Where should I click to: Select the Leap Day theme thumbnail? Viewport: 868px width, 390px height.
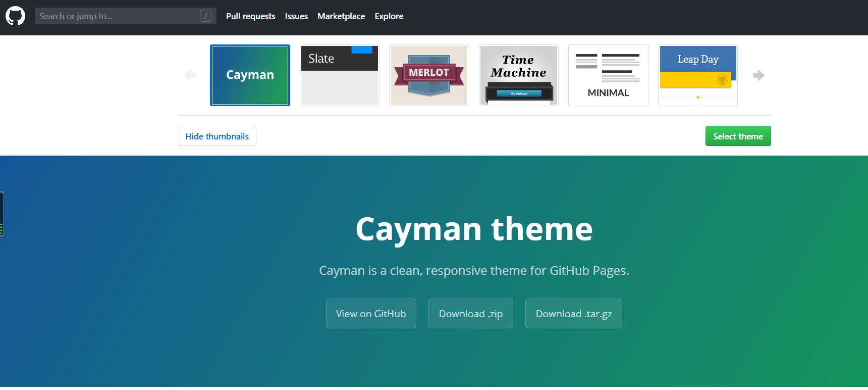698,75
